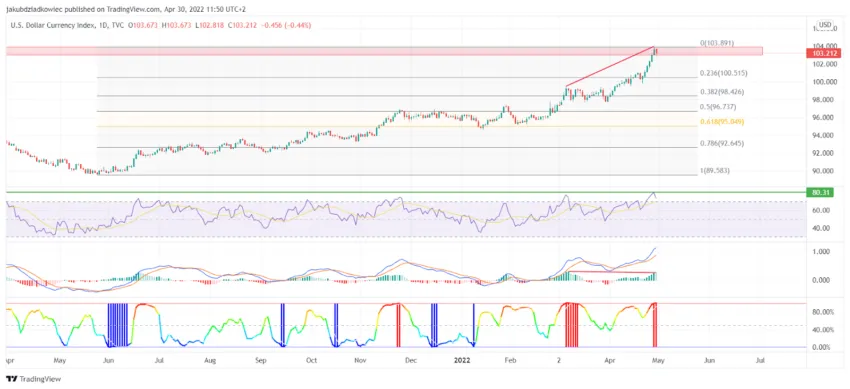Click the red ascending trendline on price

point(610,66)
